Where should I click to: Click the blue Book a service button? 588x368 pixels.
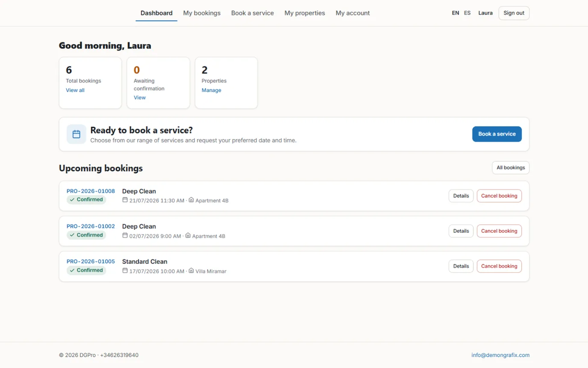coord(497,134)
